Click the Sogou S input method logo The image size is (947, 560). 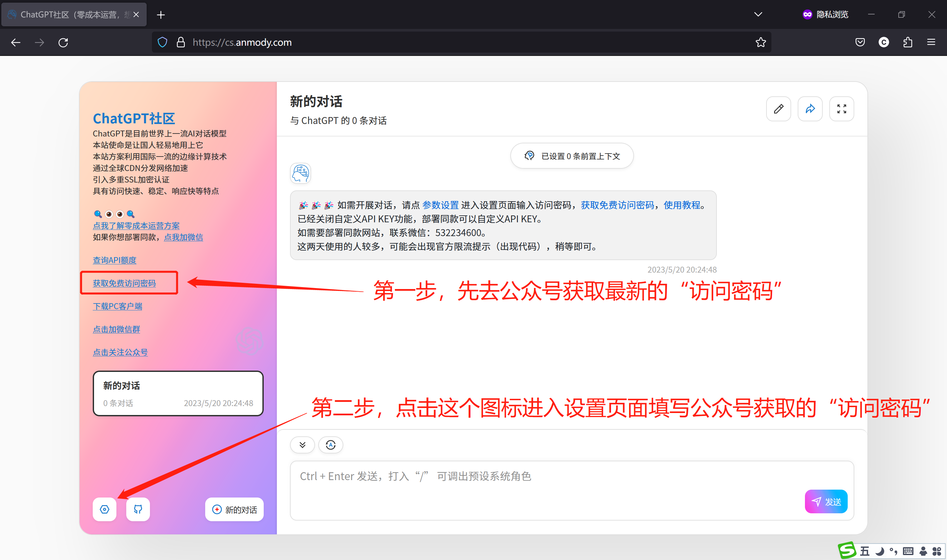tap(847, 550)
